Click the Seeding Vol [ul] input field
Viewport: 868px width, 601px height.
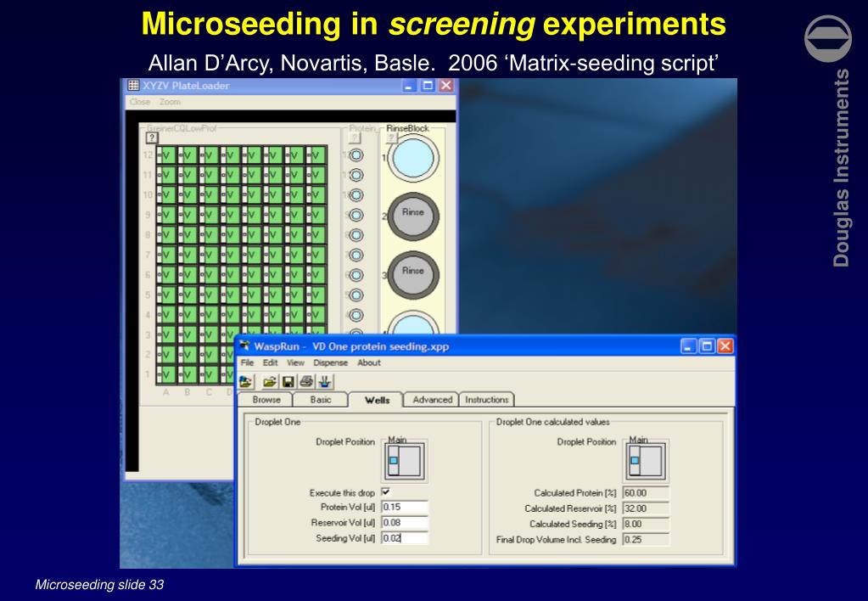404,538
